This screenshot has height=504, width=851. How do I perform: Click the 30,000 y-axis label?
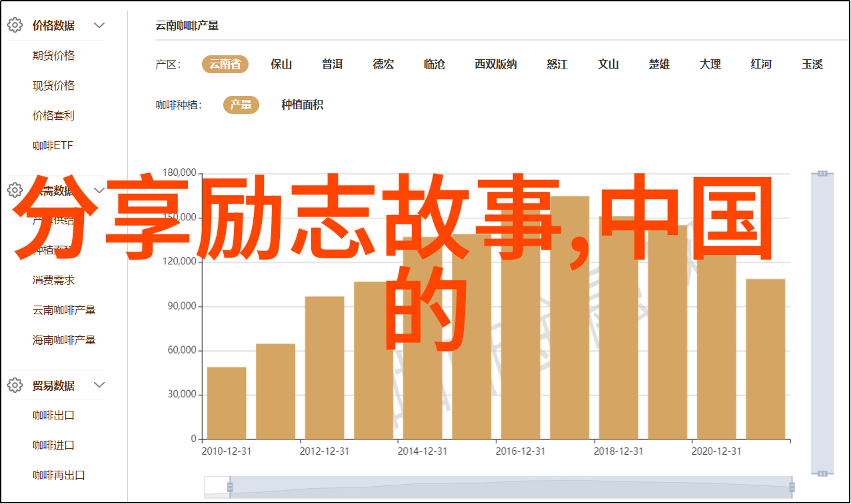181,394
